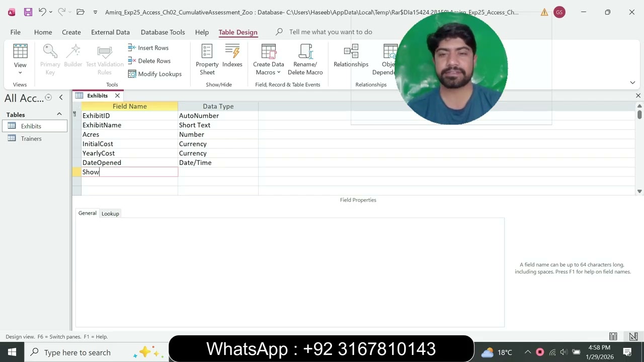
Task: Click the Redo arrow icon
Action: pos(61,12)
